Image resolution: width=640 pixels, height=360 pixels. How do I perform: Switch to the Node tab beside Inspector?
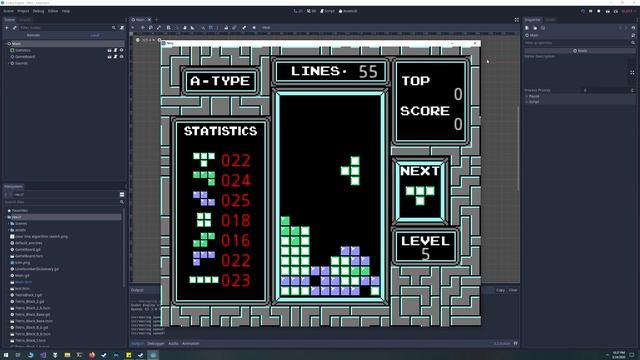tap(550, 20)
